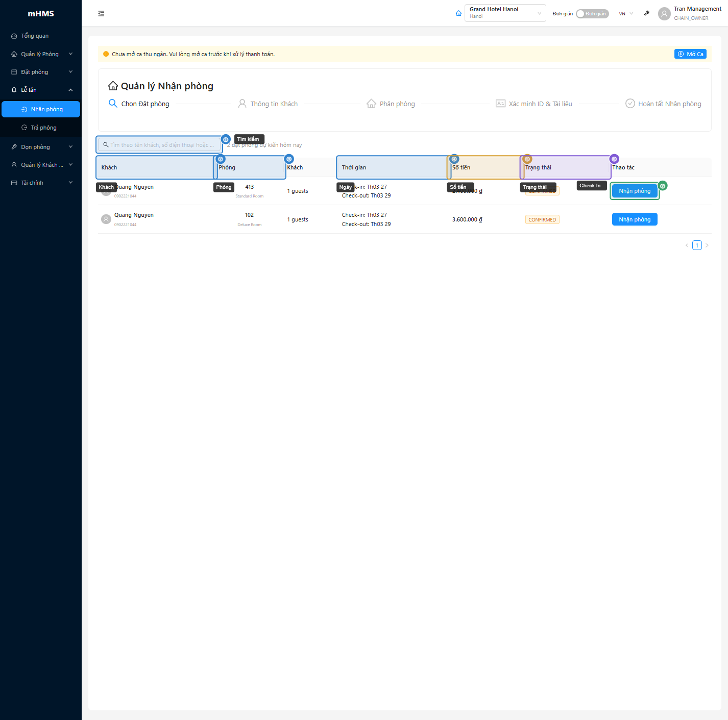
Task: Click the Tran Management user avatar
Action: pyautogui.click(x=664, y=14)
